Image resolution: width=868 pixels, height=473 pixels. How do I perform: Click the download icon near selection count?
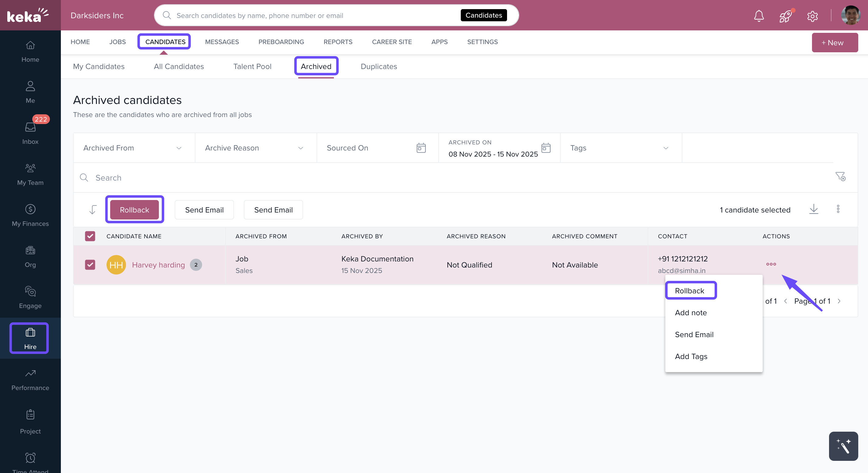click(814, 209)
